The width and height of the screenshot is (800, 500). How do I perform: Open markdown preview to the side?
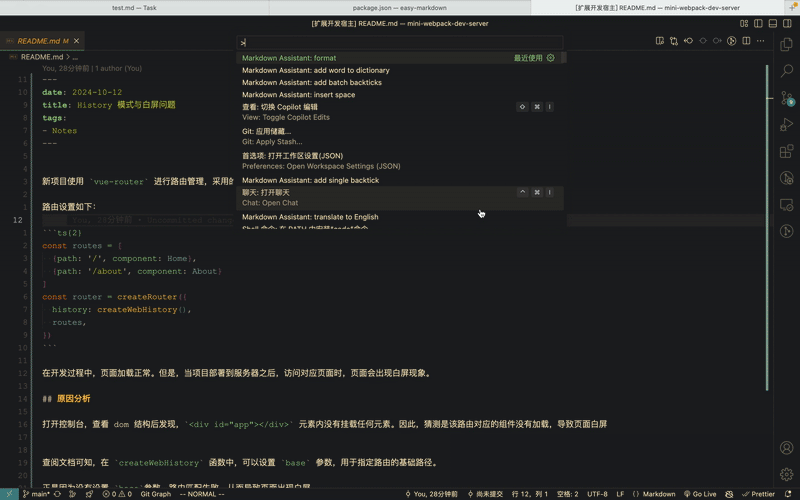[660, 41]
